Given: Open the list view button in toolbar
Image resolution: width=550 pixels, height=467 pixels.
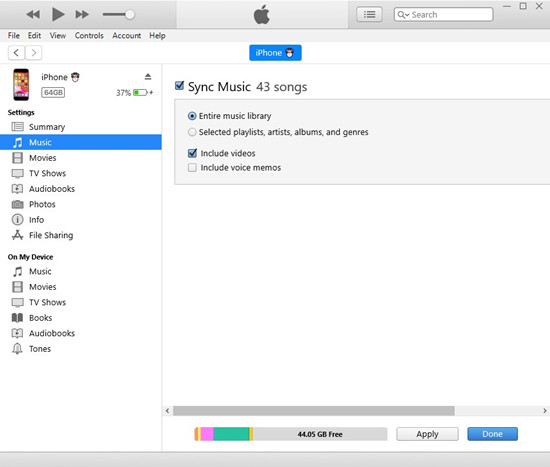Looking at the screenshot, I should pos(369,14).
